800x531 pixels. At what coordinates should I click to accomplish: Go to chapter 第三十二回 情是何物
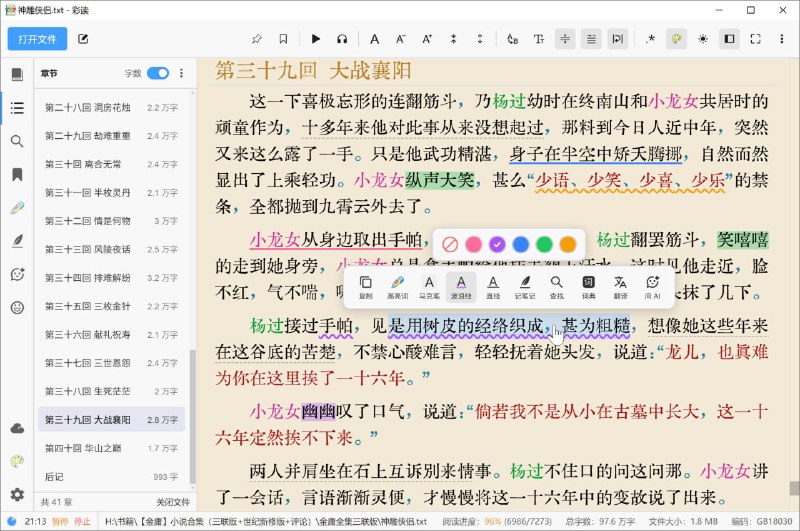click(111, 221)
